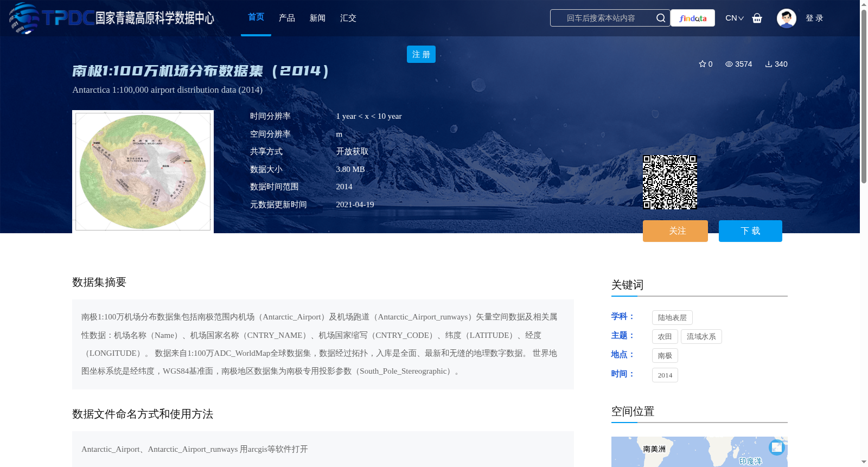Click the English title Antarctica airport distribution data
This screenshot has height=467, width=868.
pyautogui.click(x=167, y=90)
